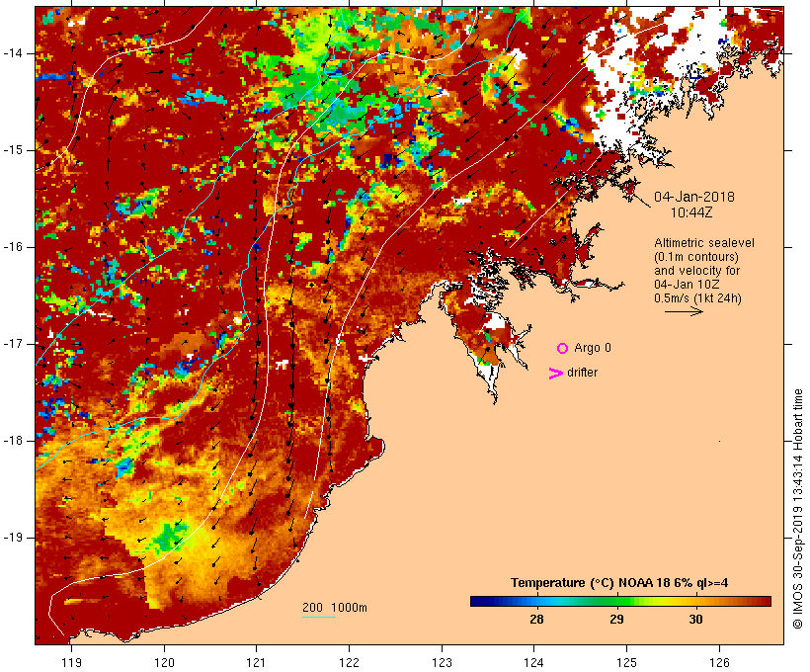Click the '-16' latitude axis label
This screenshot has height=672, width=810.
click(x=13, y=247)
